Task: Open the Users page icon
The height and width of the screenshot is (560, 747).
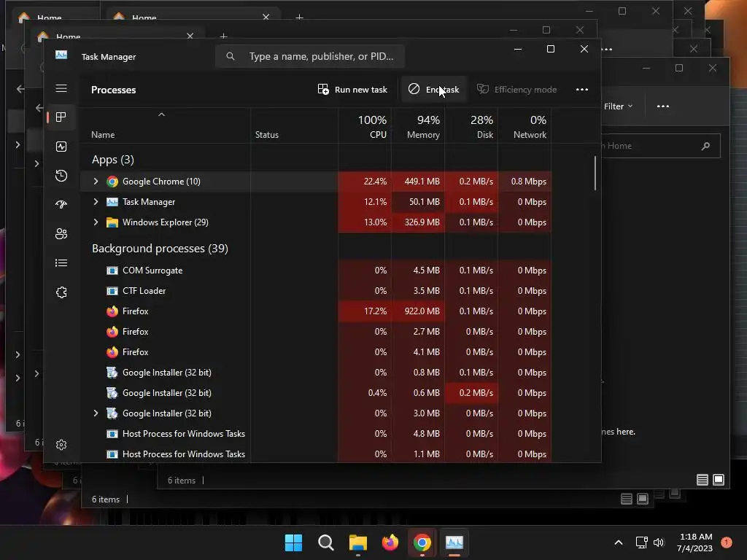Action: point(61,234)
